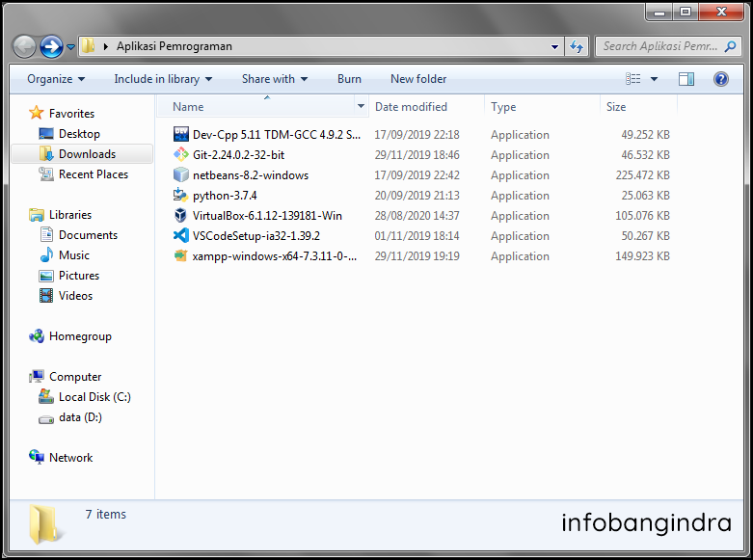The width and height of the screenshot is (753, 560).
Task: Click the Libraries icon in navigation pane
Action: (x=37, y=215)
